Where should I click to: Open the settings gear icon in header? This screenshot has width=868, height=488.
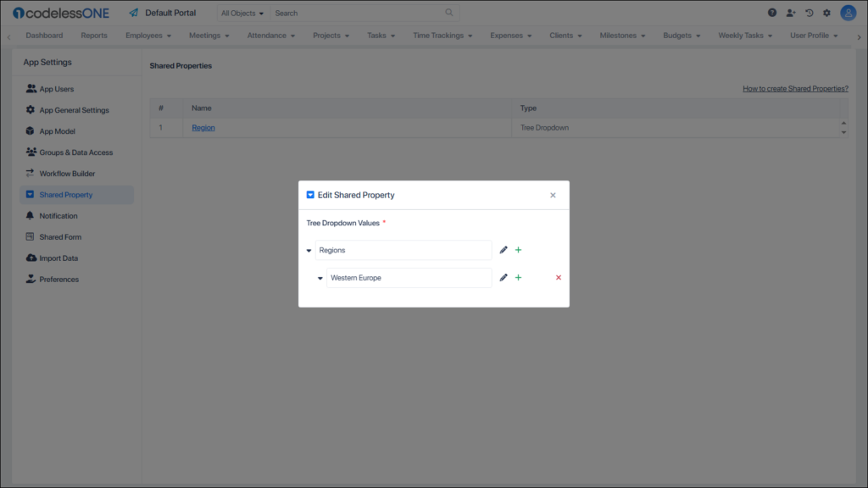(826, 13)
